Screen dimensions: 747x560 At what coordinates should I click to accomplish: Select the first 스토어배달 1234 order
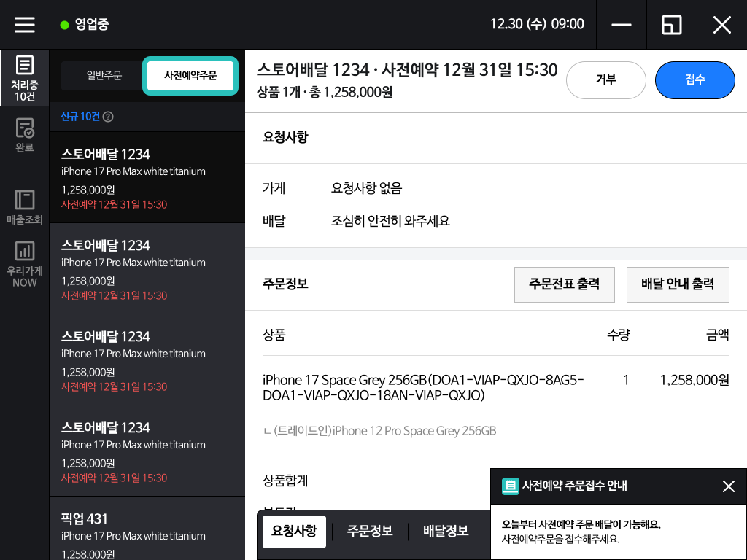(147, 178)
